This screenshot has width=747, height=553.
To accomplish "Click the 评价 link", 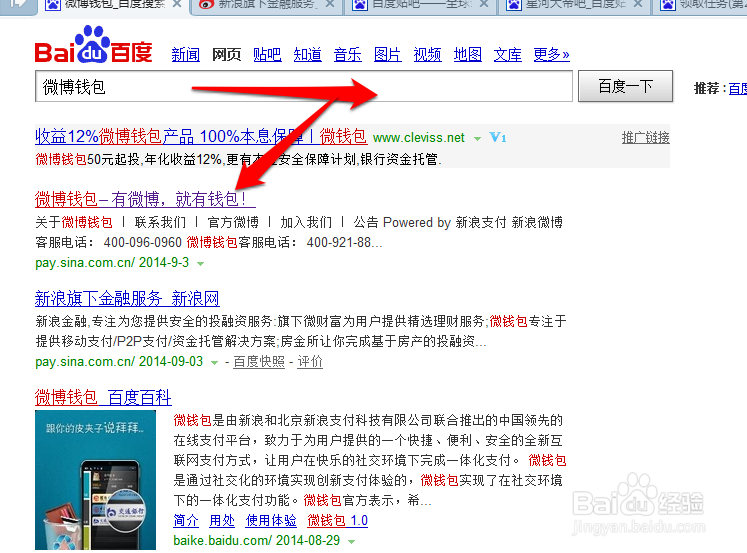I will click(310, 362).
